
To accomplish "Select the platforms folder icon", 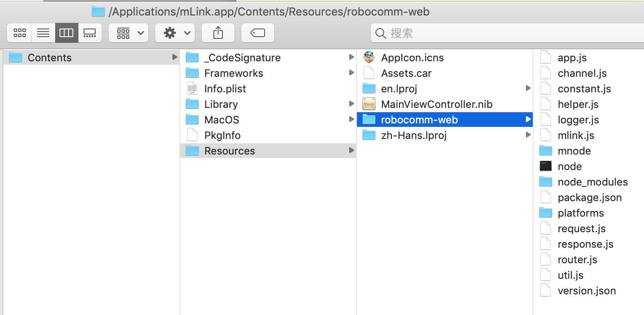I will (x=546, y=213).
